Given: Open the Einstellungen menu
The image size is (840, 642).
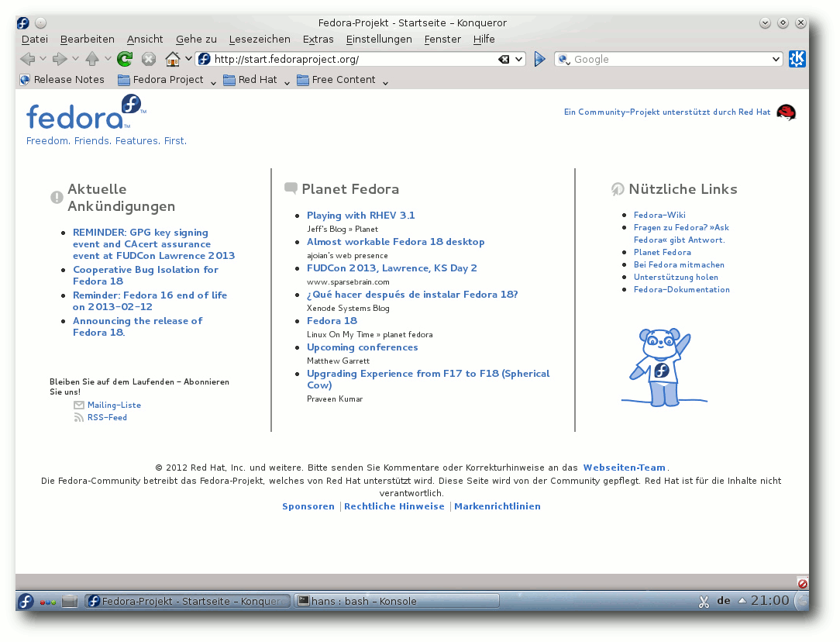Looking at the screenshot, I should click(379, 39).
